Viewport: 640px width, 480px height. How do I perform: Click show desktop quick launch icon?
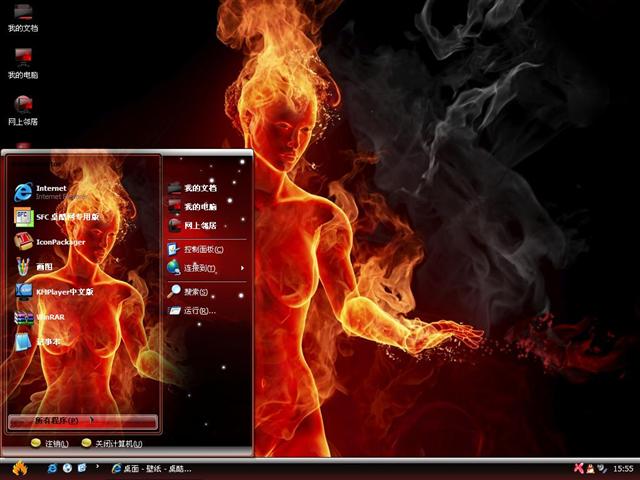pyautogui.click(x=82, y=468)
